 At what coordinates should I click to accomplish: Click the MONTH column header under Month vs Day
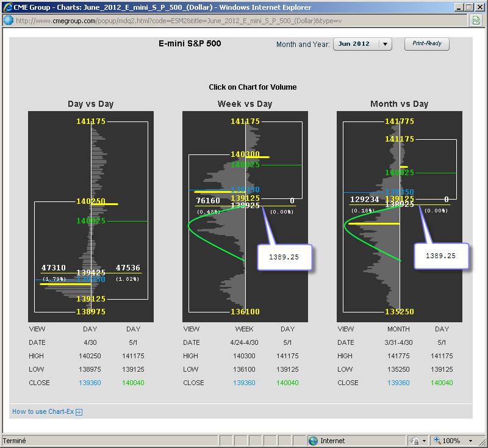[399, 329]
